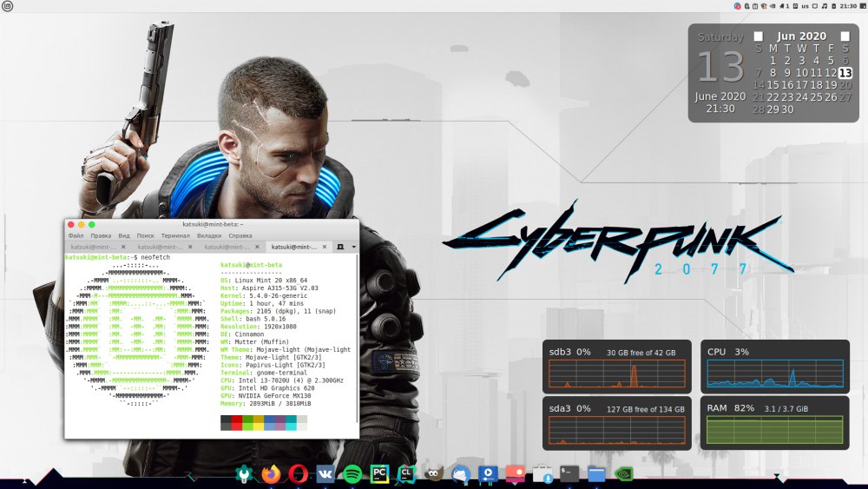This screenshot has width=868, height=489.
Task: Open the Справка menu in terminal
Action: coord(240,235)
